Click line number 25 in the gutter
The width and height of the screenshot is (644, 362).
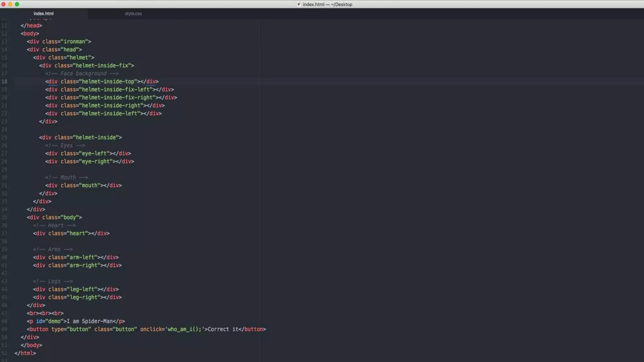coord(4,137)
